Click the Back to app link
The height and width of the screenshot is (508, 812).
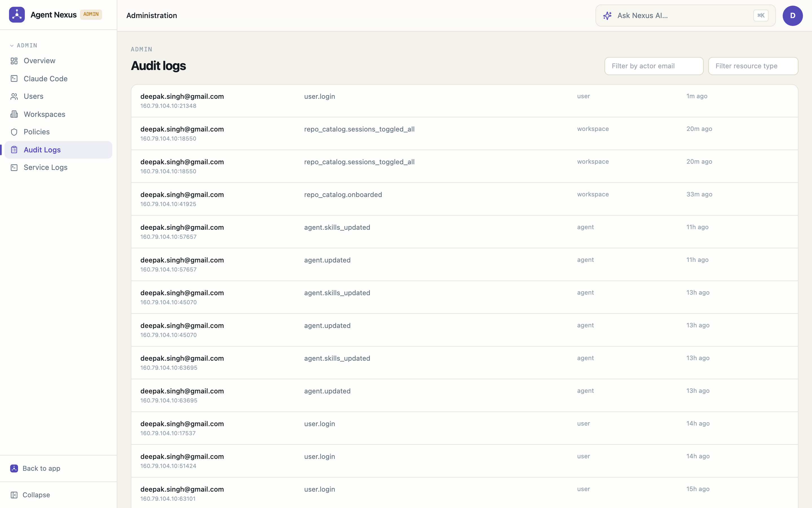click(41, 468)
